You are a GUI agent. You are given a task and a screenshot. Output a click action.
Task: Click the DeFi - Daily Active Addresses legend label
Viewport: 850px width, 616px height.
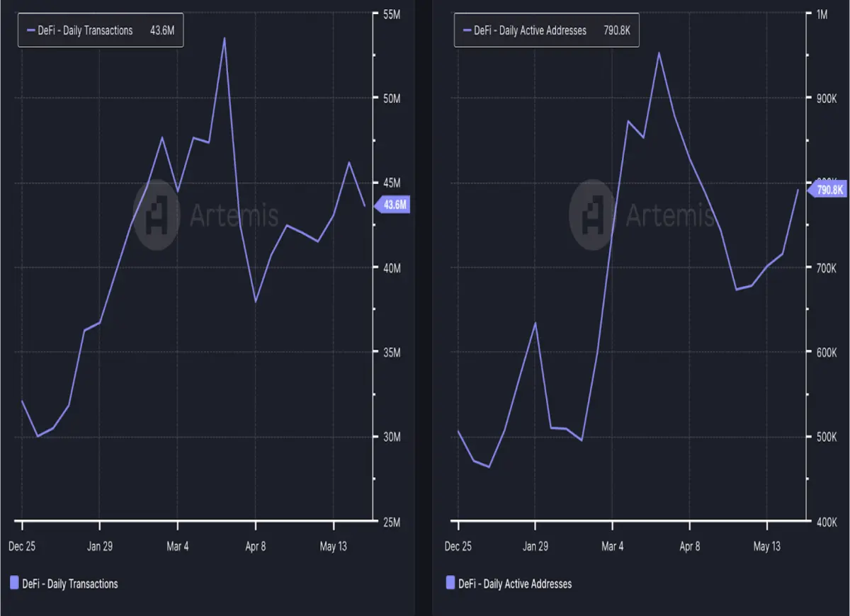coord(515,583)
